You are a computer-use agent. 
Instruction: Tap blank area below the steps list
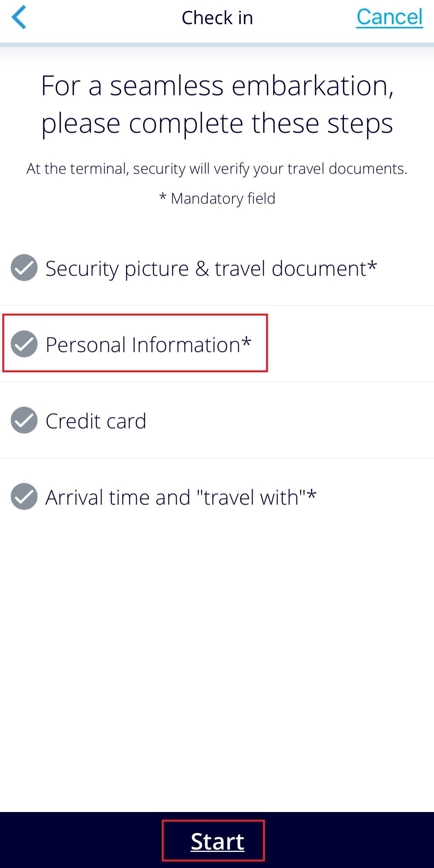[217, 671]
